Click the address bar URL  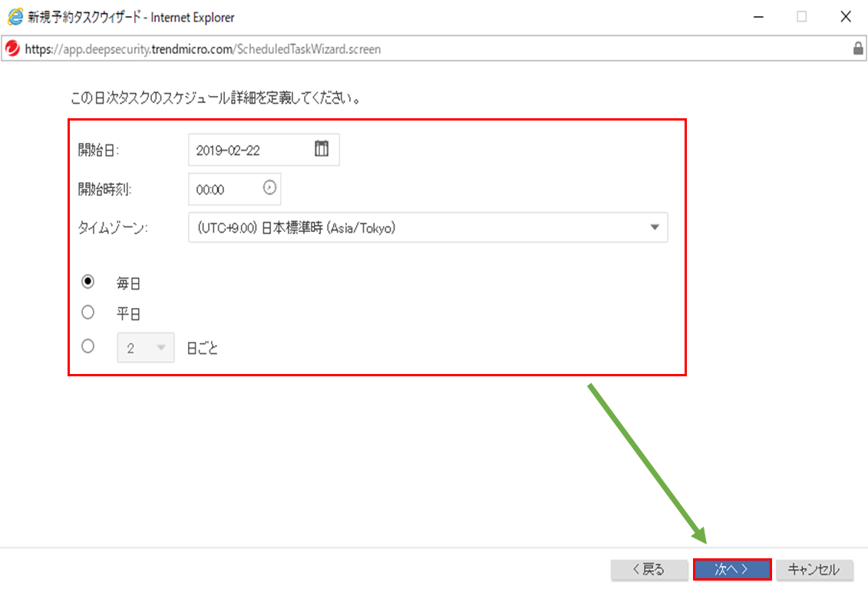203,49
